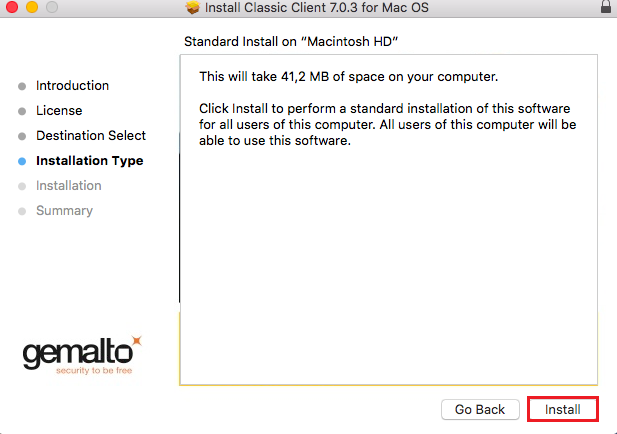
Task: Select the License step
Action: coord(59,111)
